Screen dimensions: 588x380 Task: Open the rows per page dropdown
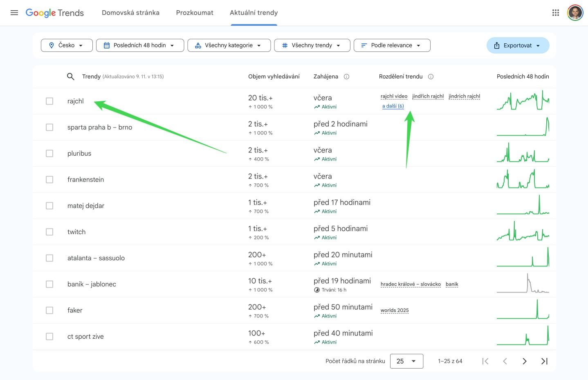coord(406,361)
